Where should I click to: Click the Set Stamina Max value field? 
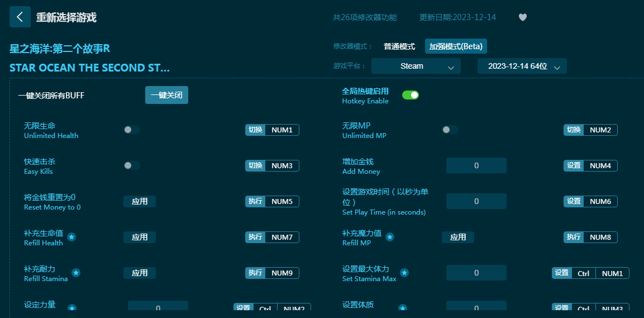point(476,273)
